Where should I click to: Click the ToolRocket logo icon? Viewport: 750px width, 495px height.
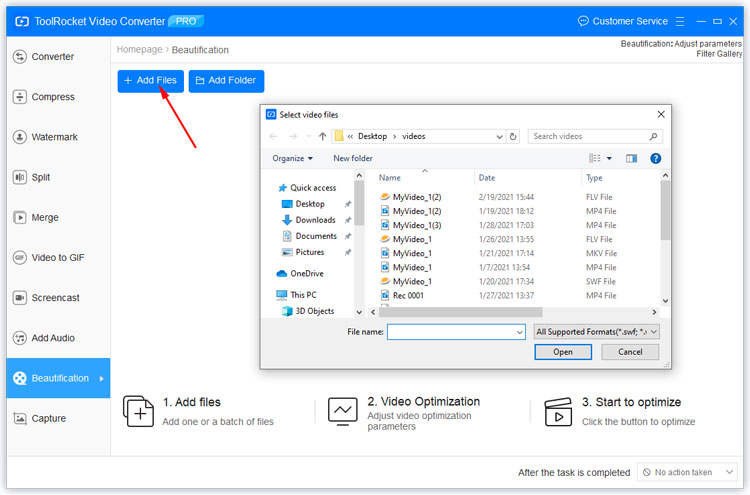coord(22,21)
